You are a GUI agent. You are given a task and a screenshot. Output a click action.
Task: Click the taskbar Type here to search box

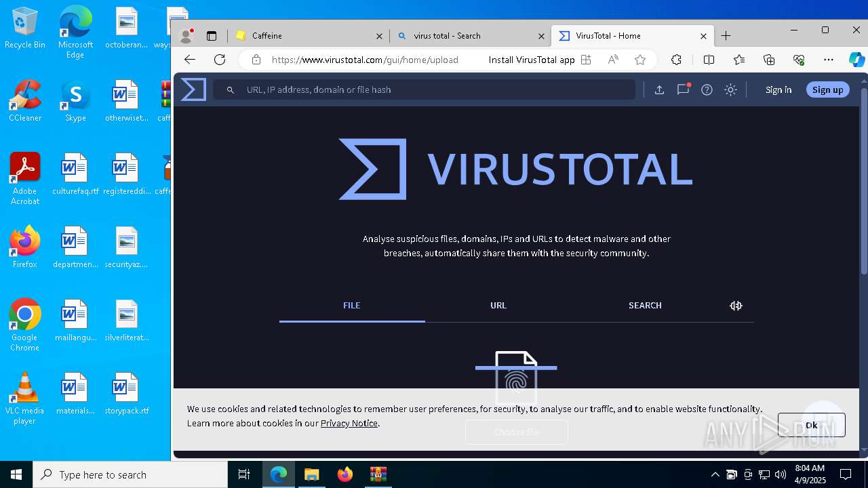tap(130, 474)
